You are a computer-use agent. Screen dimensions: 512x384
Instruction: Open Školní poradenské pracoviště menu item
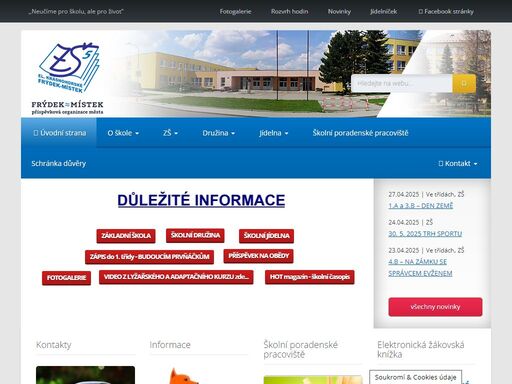(360, 133)
